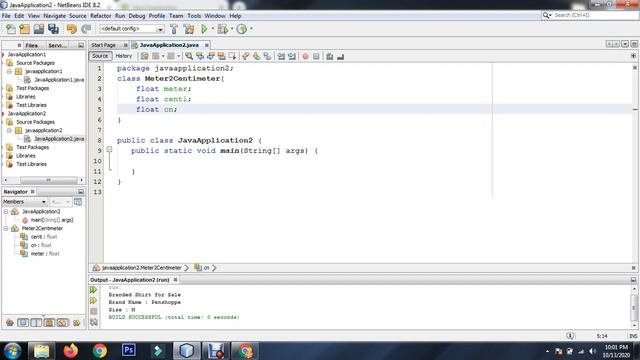Switch to the Files panel tab
Viewport: 640px width, 360px height.
pos(31,45)
